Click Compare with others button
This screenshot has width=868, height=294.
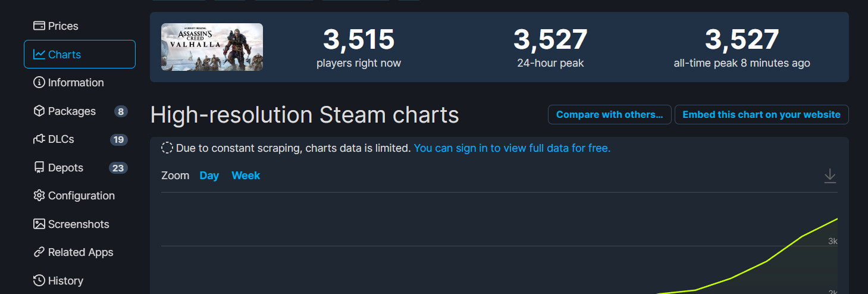coord(609,115)
